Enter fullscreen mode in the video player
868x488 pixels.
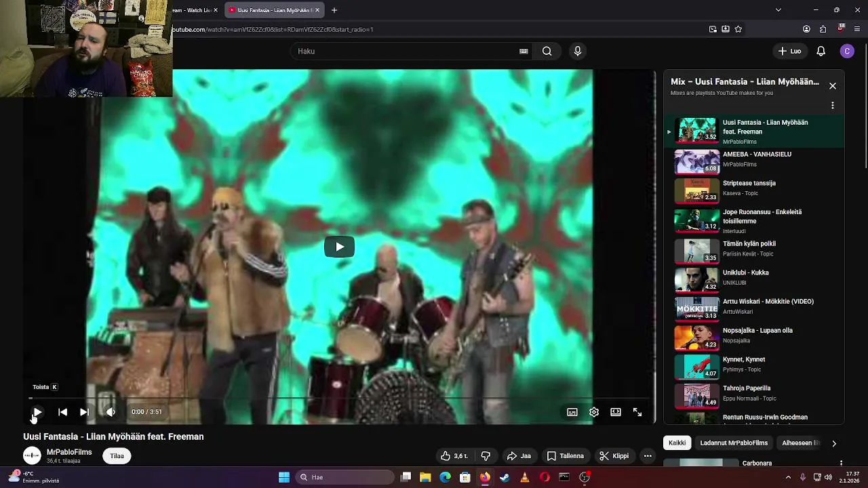tap(637, 412)
